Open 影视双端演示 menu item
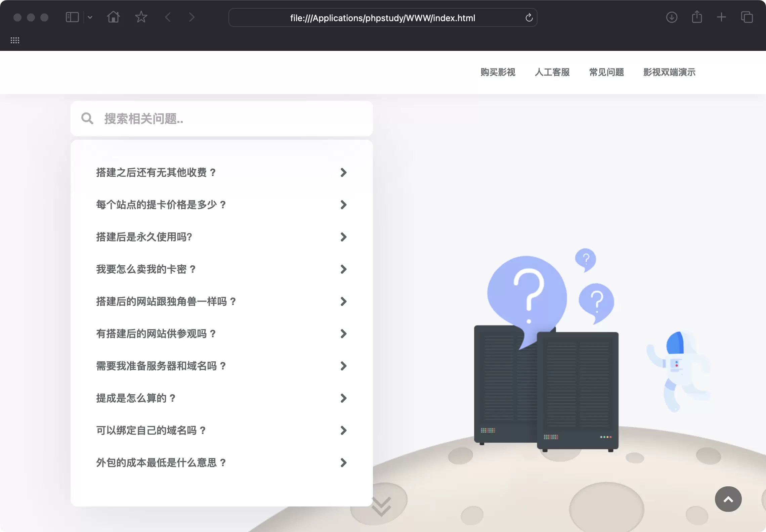Viewport: 766px width, 532px height. click(669, 72)
